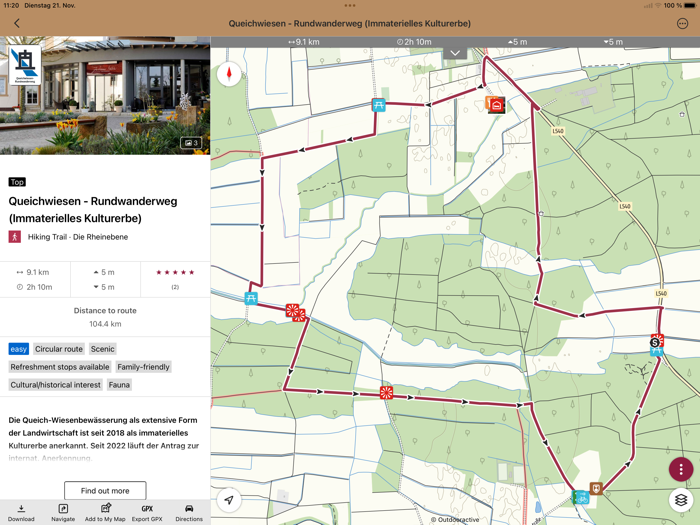The height and width of the screenshot is (525, 700).
Task: Tap the three dots at top center
Action: (350, 5)
